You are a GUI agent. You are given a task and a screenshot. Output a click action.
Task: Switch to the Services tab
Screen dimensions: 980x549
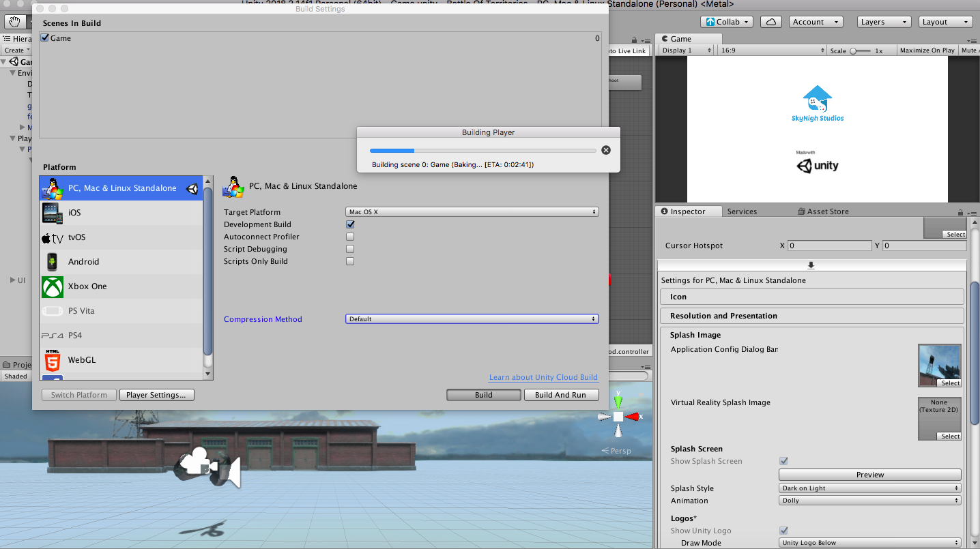coord(742,211)
